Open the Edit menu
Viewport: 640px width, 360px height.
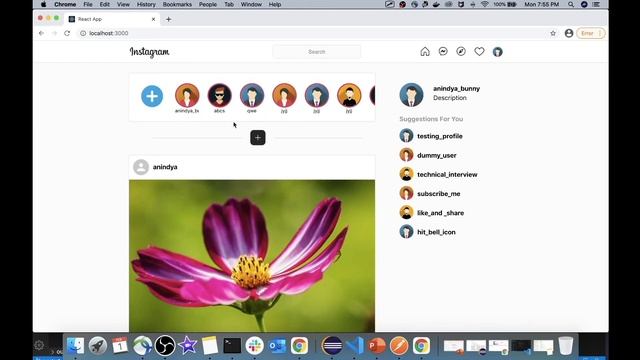coord(104,4)
